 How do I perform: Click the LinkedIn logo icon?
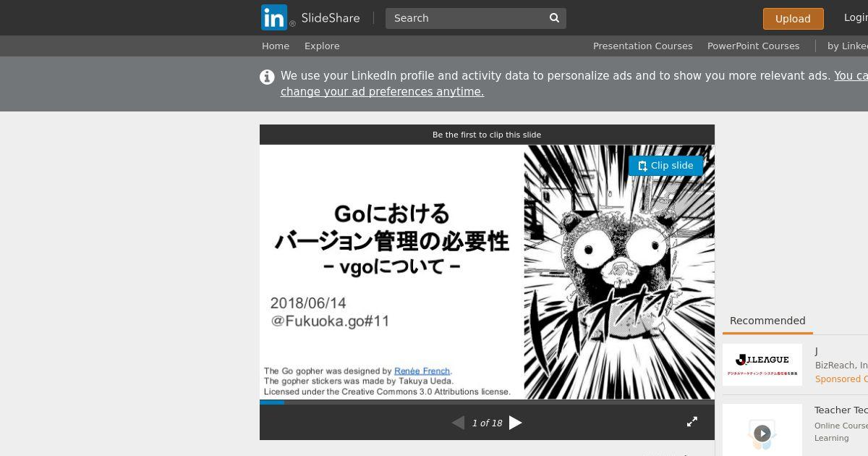click(x=274, y=17)
